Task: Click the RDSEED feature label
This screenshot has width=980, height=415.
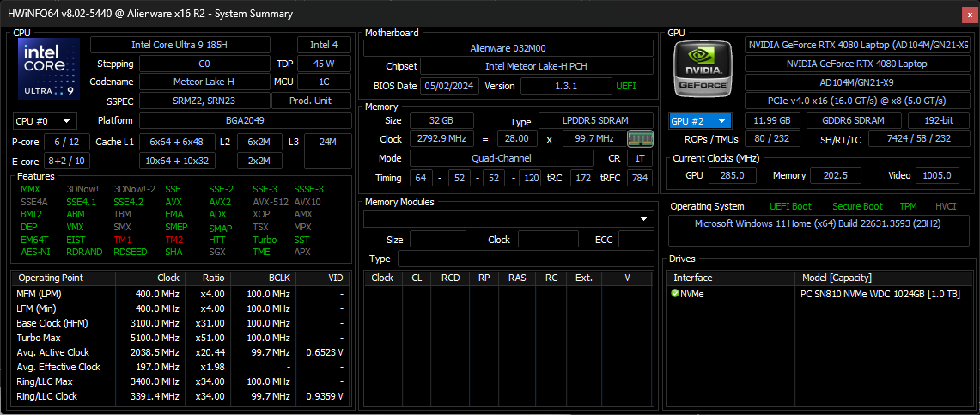Action: point(130,252)
